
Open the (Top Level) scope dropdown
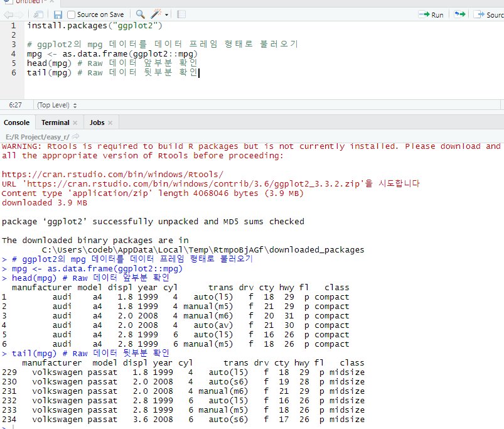[x=57, y=105]
